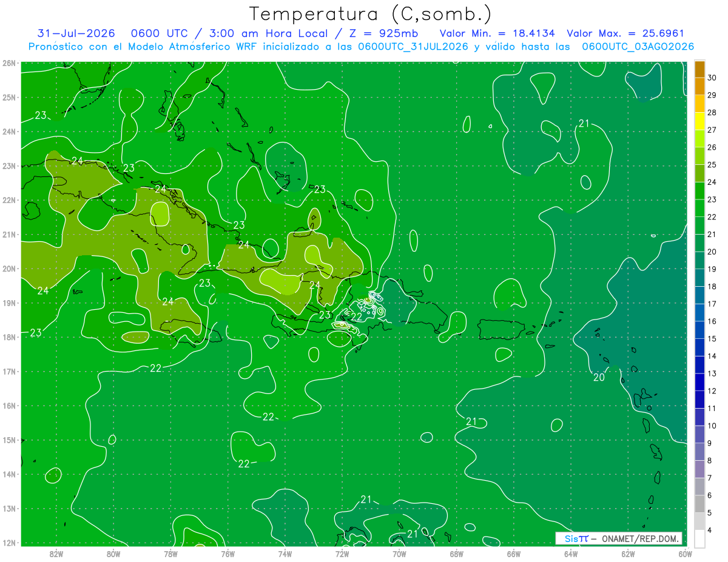Click the '19N' latitude axis label
728x562 pixels.
pyautogui.click(x=9, y=303)
